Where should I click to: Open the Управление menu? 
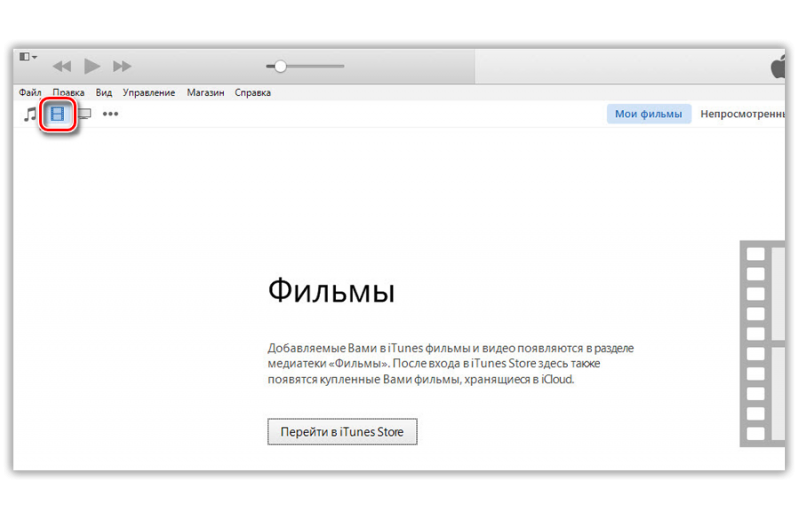pos(149,93)
